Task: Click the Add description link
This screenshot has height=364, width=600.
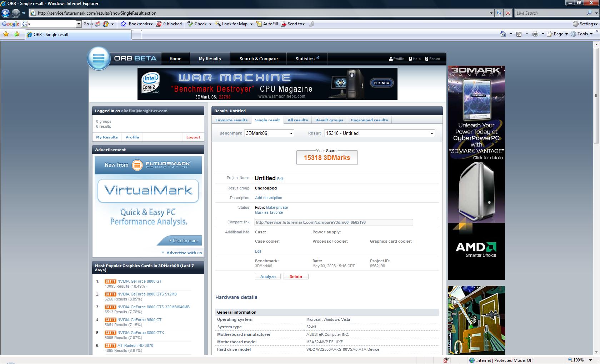Action: point(269,198)
